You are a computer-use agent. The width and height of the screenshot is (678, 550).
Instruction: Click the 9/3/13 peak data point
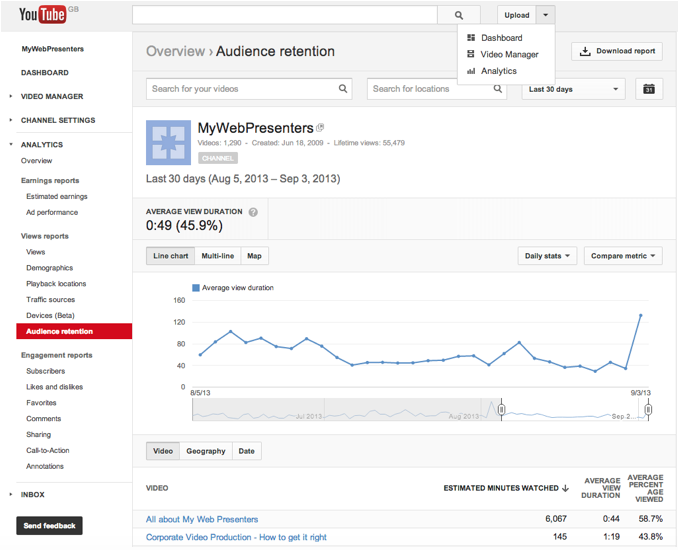click(640, 315)
